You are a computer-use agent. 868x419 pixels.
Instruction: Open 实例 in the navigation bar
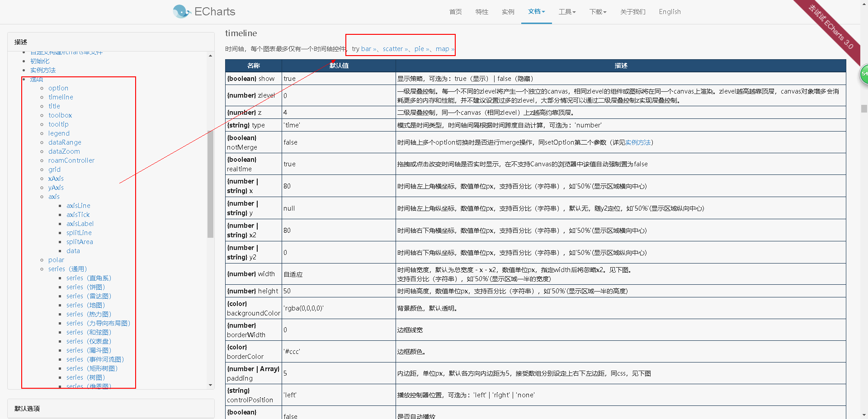508,12
